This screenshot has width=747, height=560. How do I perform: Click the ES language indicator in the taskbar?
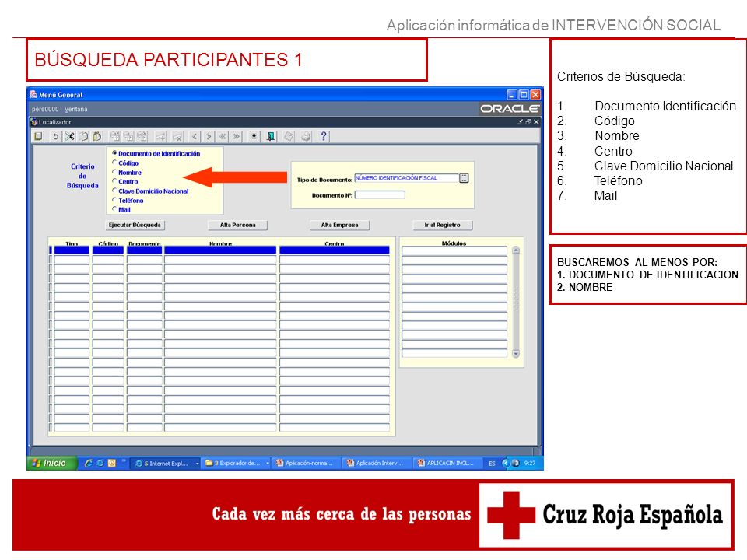click(x=492, y=464)
